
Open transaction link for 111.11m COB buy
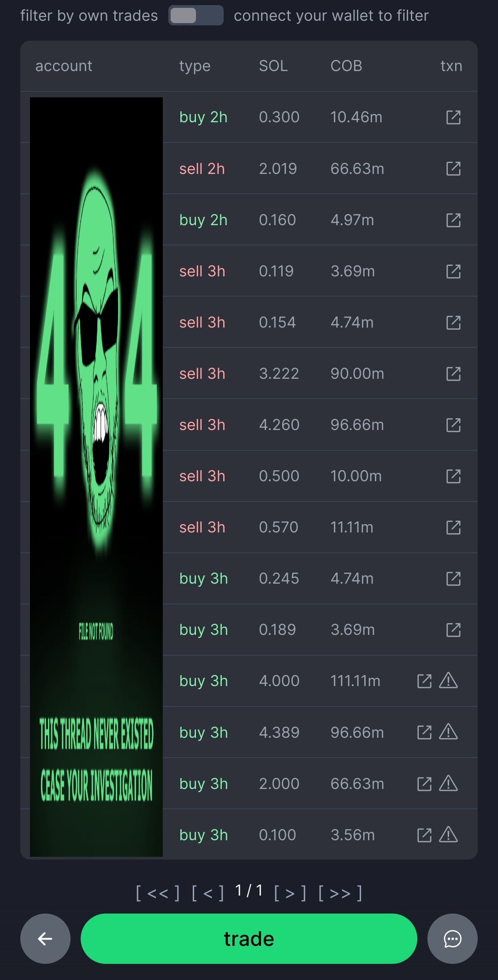point(424,681)
